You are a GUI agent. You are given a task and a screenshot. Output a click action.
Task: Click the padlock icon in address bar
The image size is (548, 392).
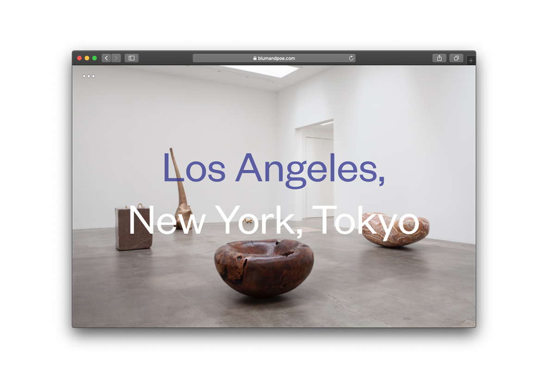(255, 58)
